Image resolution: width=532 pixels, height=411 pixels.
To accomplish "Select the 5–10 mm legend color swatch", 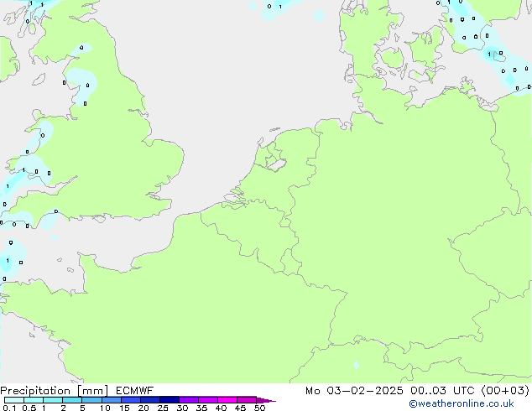I will 91,400.
